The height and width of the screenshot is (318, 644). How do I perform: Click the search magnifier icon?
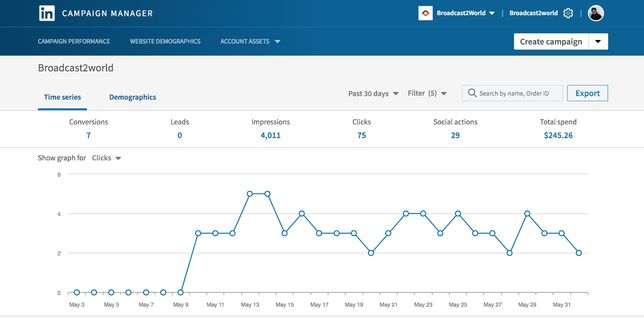pyautogui.click(x=472, y=93)
